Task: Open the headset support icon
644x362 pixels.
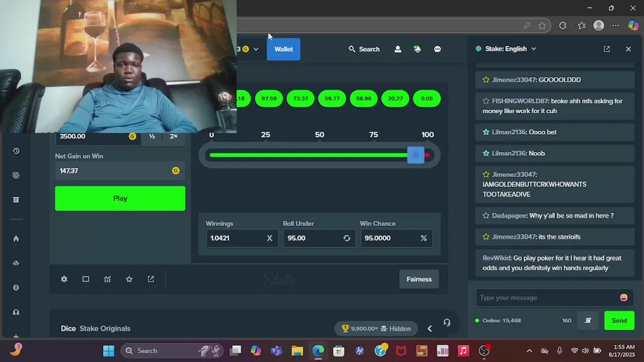Action: (x=447, y=322)
